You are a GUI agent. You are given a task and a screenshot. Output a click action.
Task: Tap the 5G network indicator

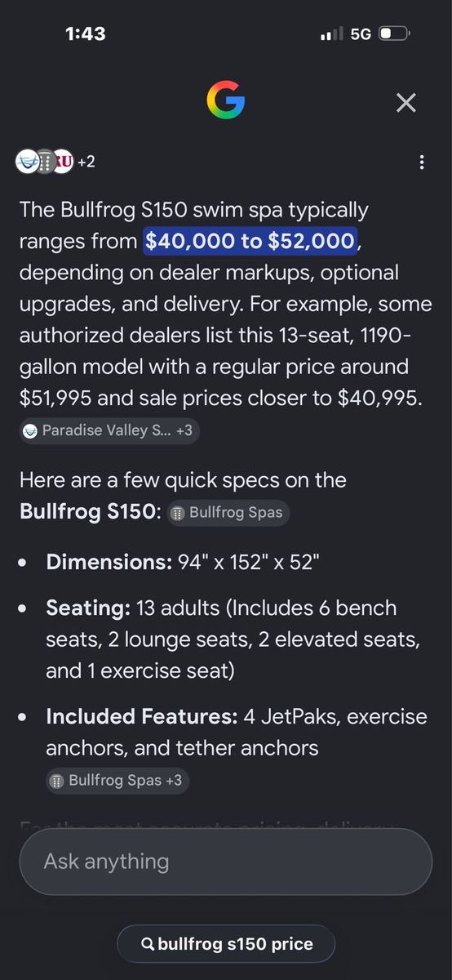[x=361, y=34]
